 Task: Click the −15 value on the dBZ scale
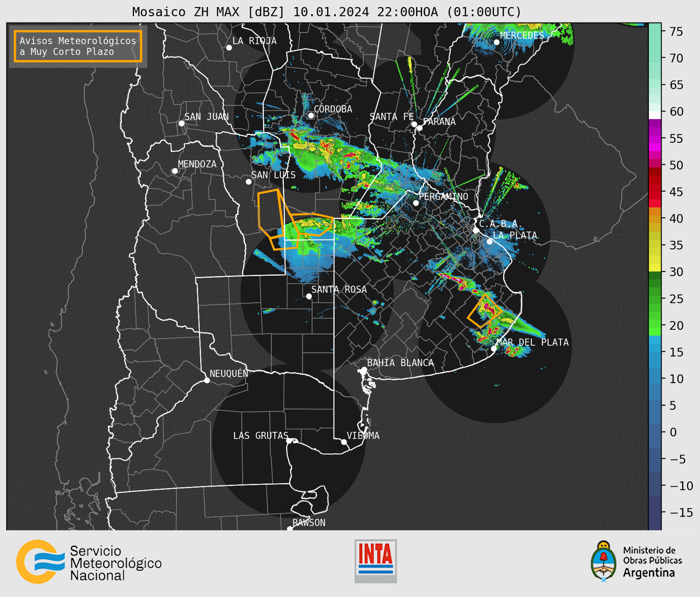coord(680,512)
